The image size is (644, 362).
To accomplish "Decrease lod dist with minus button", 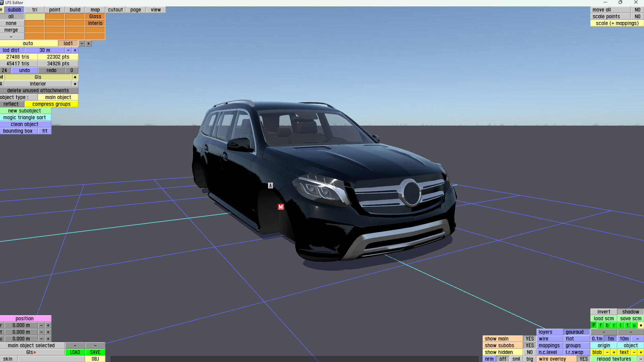I will pyautogui.click(x=68, y=50).
